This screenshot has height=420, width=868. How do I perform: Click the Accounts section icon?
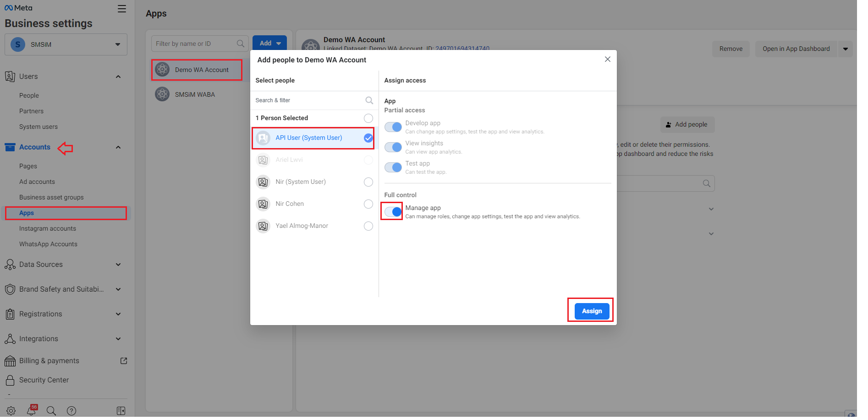(x=10, y=147)
